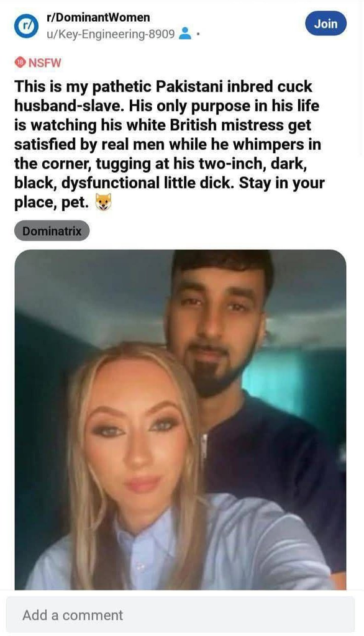
Task: Click the title's last line "place, pet."
Action: 52,202
